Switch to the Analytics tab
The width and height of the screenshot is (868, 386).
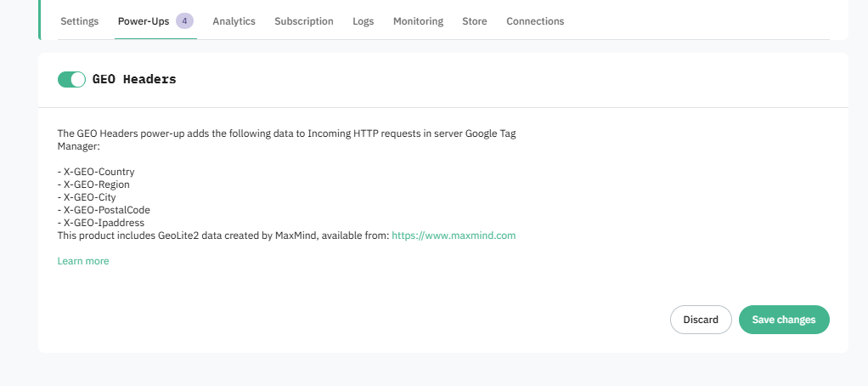tap(234, 21)
